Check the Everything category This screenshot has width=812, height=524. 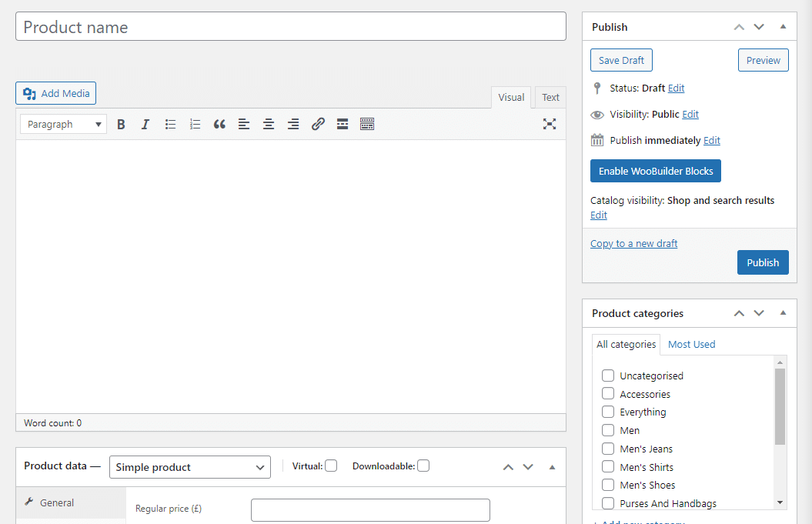(x=608, y=412)
